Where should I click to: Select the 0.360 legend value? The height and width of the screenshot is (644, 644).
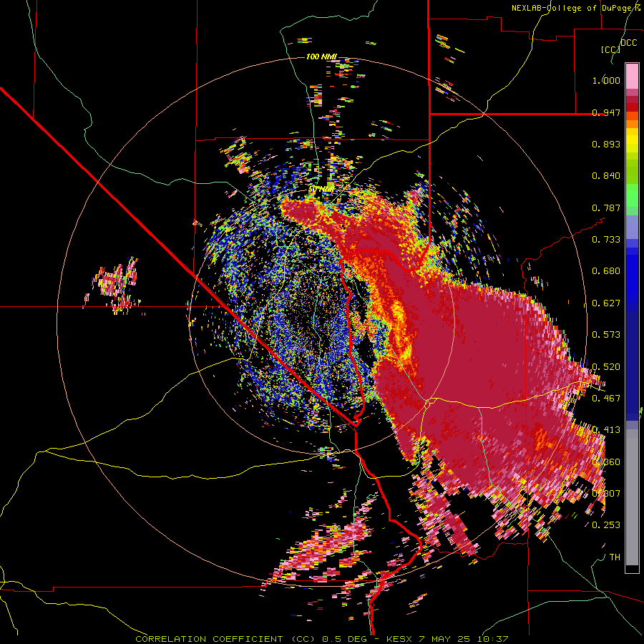click(x=606, y=462)
